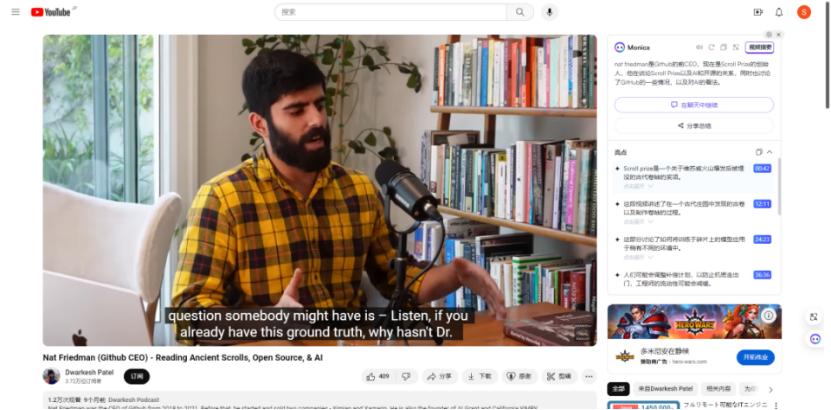Open the more actions ellipsis below video

(589, 377)
